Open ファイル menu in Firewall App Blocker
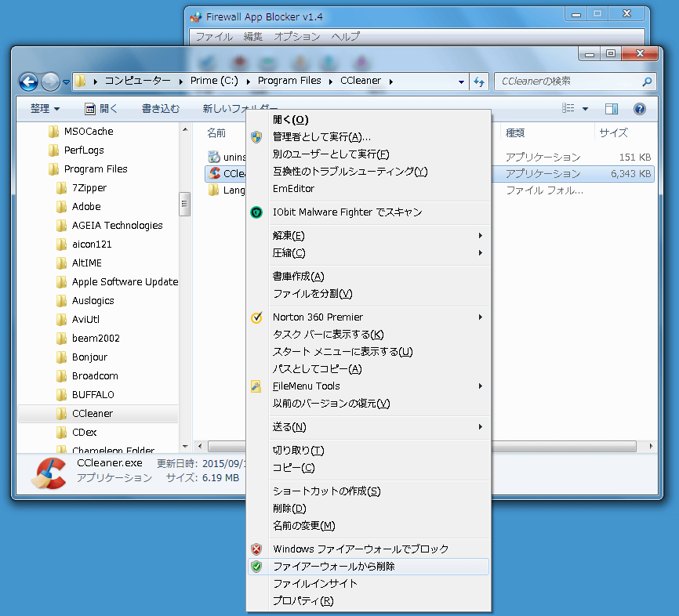679x616 pixels. 214,37
